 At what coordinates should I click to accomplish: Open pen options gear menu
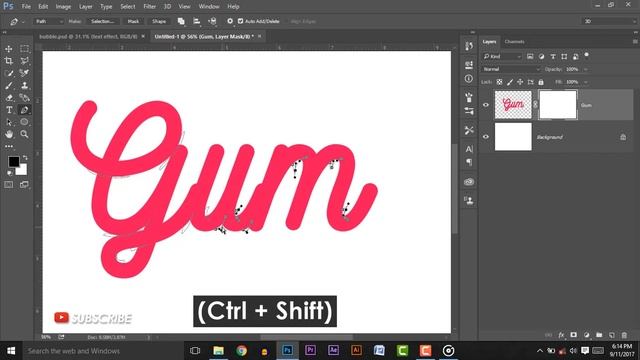click(230, 21)
